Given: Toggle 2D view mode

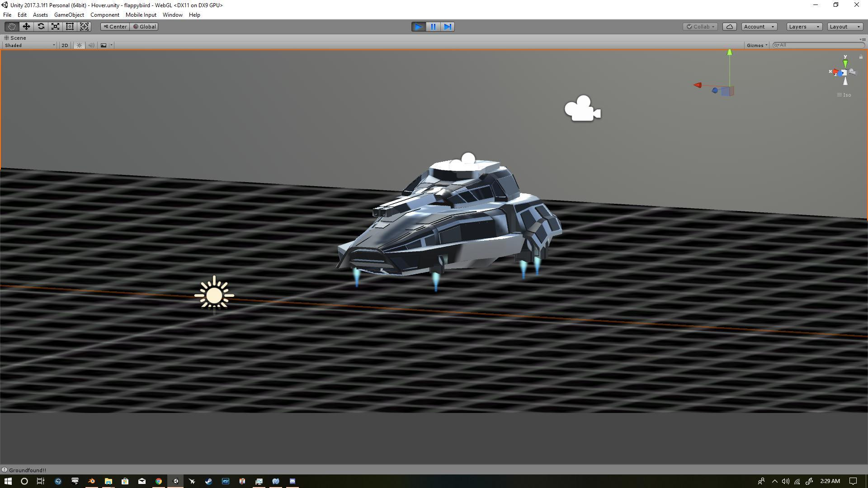Looking at the screenshot, I should (x=65, y=45).
